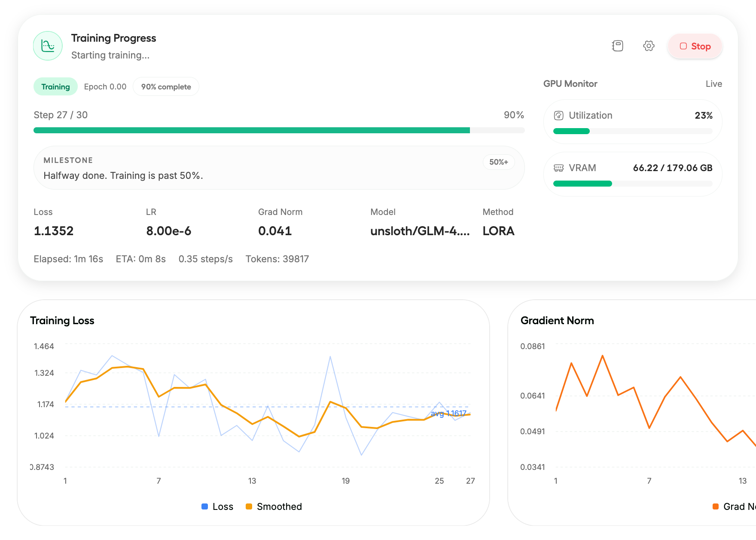
Task: Click the blue Loss color swatch
Action: coord(204,506)
